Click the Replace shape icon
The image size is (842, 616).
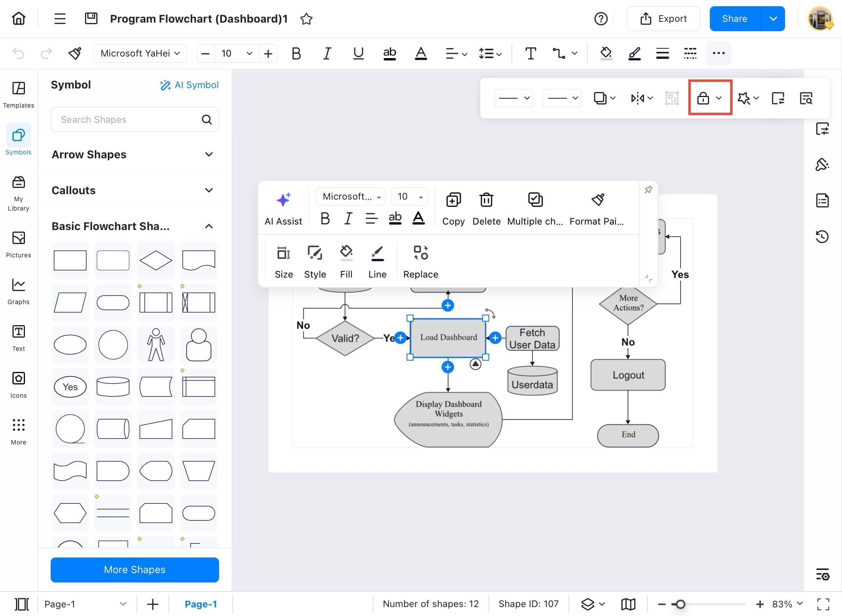pos(421,253)
